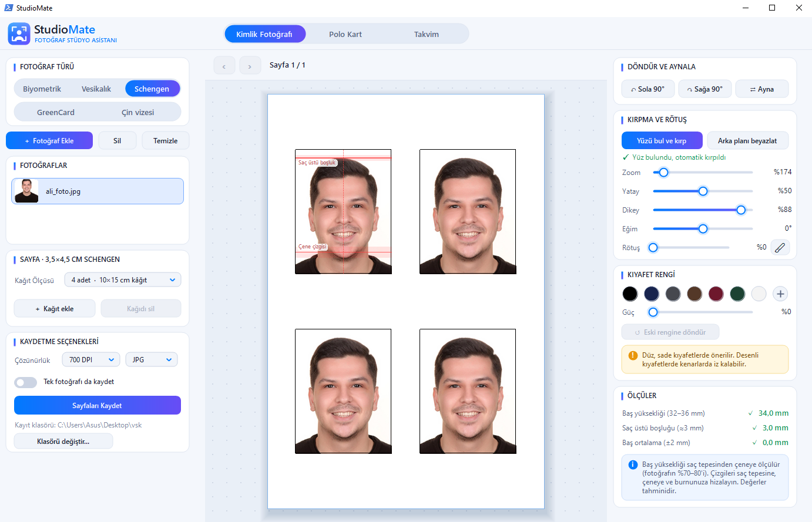The image size is (812, 522).
Task: Switch to Kimlik Fotoğrafı tab
Action: [x=265, y=34]
